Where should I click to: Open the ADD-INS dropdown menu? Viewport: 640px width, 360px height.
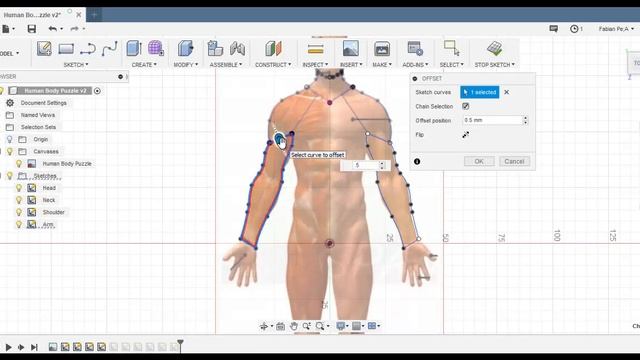point(415,65)
